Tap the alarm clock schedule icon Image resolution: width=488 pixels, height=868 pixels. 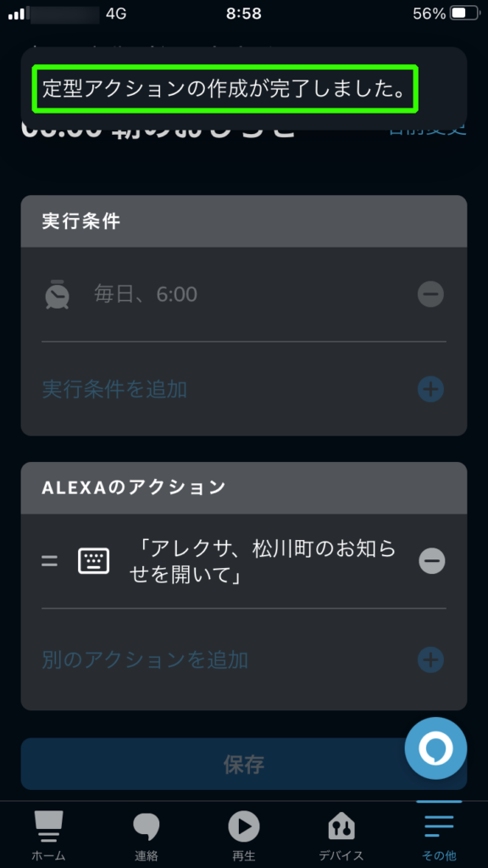tap(57, 294)
